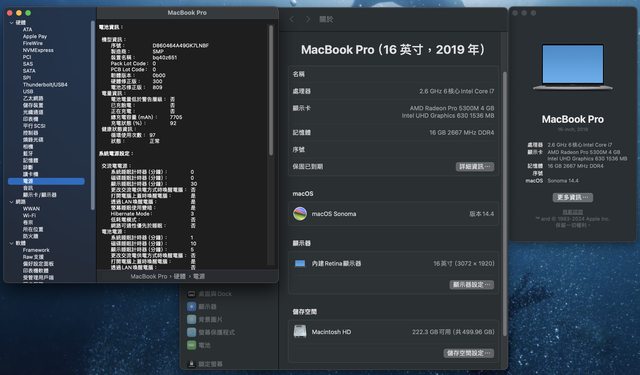Click 更多資訊… in About This Mac
The width and height of the screenshot is (640, 375).
[x=573, y=197]
